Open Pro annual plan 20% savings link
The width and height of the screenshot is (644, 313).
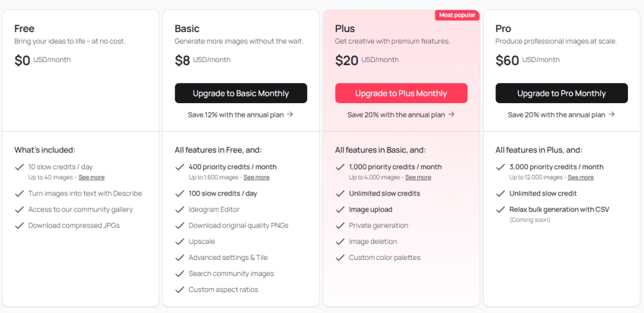(561, 114)
